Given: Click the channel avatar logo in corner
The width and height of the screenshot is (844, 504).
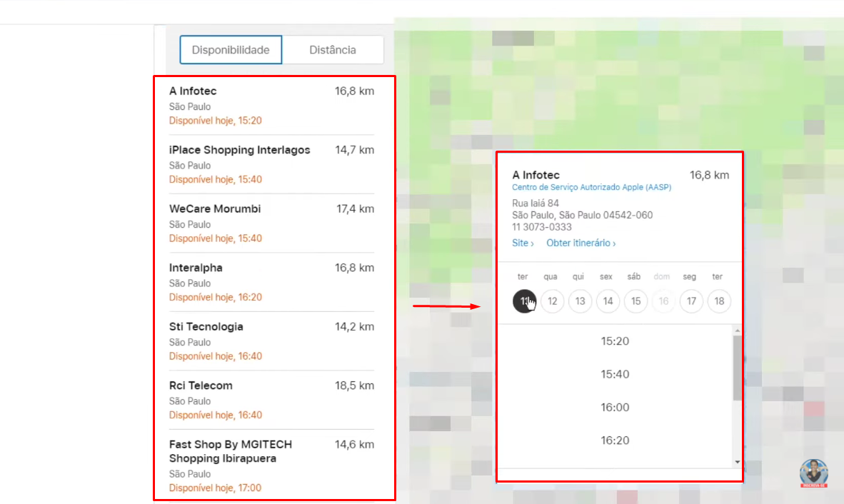Looking at the screenshot, I should click(x=813, y=473).
